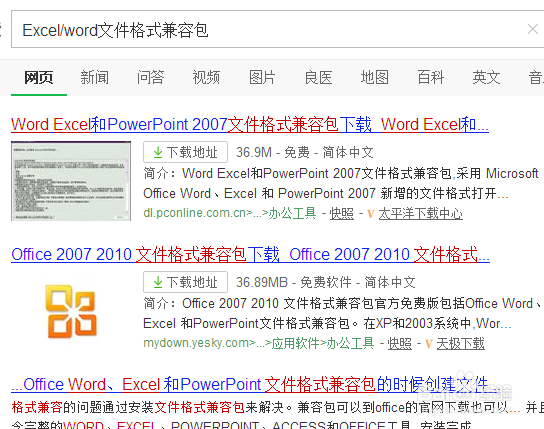Screen dimensions: 544x429
Task: Click the text 36.9M - 免费 - 简体中文
Action: click(305, 152)
